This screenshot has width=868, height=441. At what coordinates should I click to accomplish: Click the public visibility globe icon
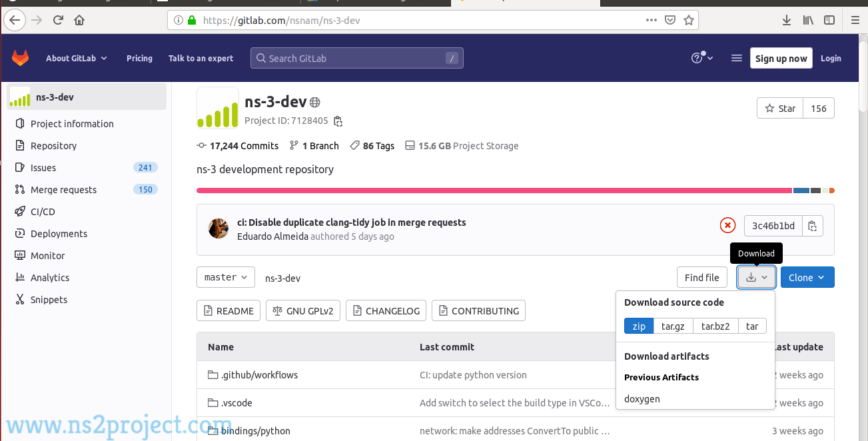point(315,102)
